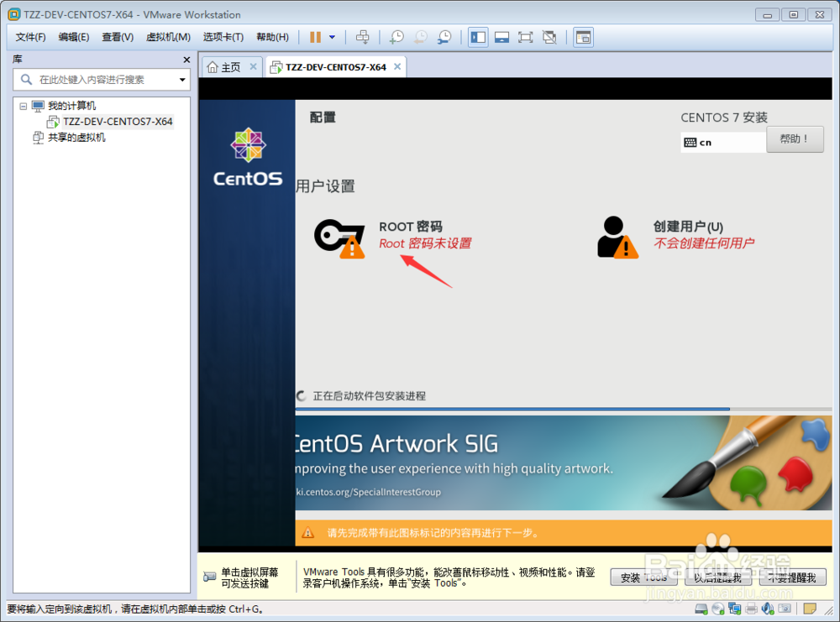Click the sound card status bar icon
Screen dimensions: 840x622
coord(768,609)
